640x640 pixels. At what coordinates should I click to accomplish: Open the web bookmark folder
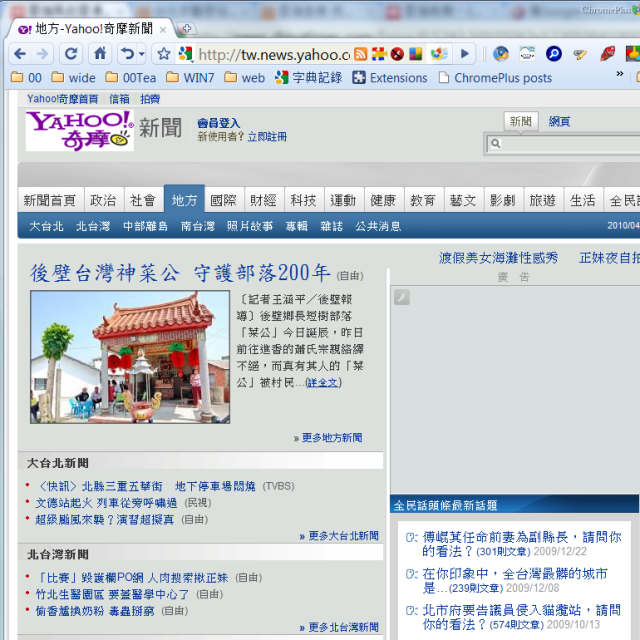tap(244, 78)
